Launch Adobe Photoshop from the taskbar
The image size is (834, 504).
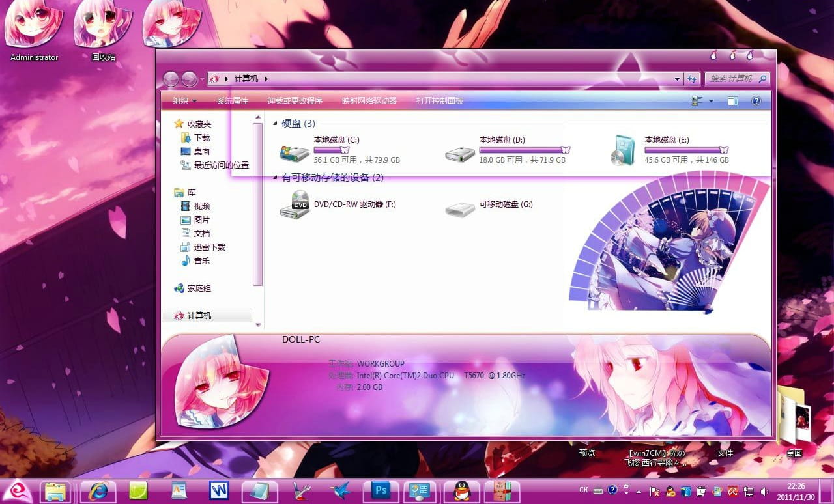pyautogui.click(x=381, y=490)
